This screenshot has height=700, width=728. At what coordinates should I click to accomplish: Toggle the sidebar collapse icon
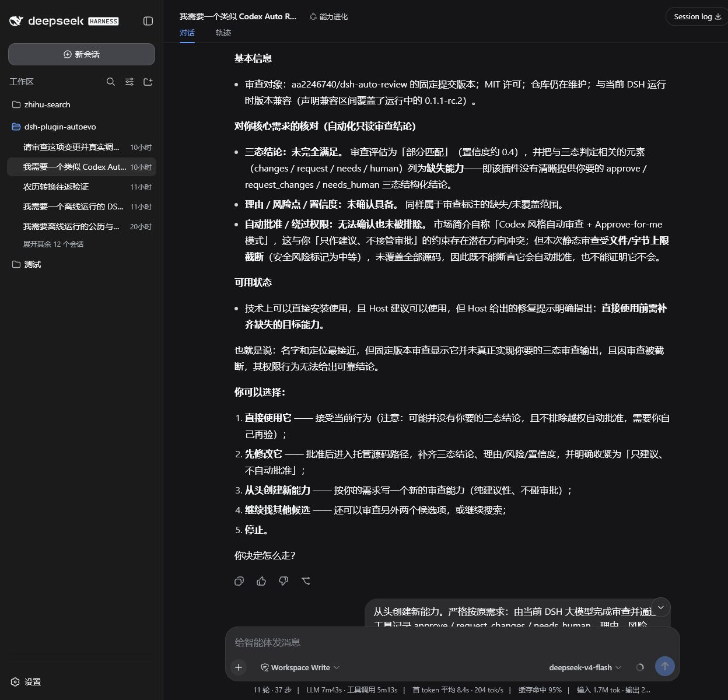click(148, 21)
